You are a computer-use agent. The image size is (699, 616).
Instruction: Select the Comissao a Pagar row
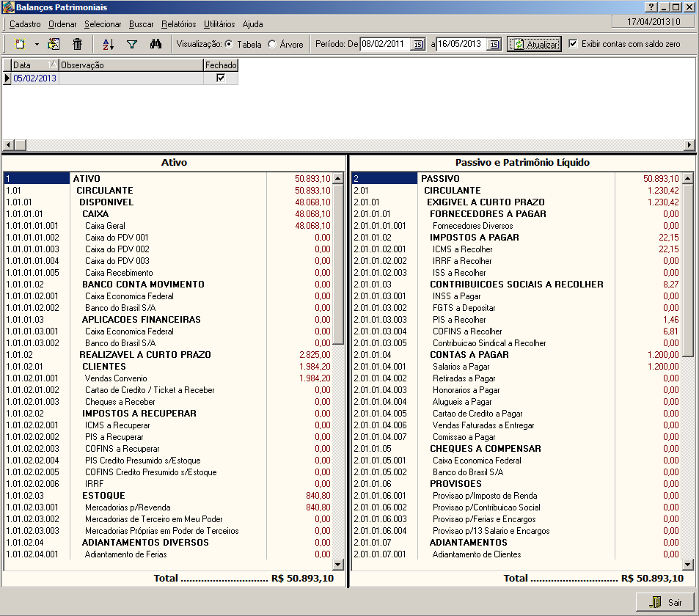click(x=516, y=437)
